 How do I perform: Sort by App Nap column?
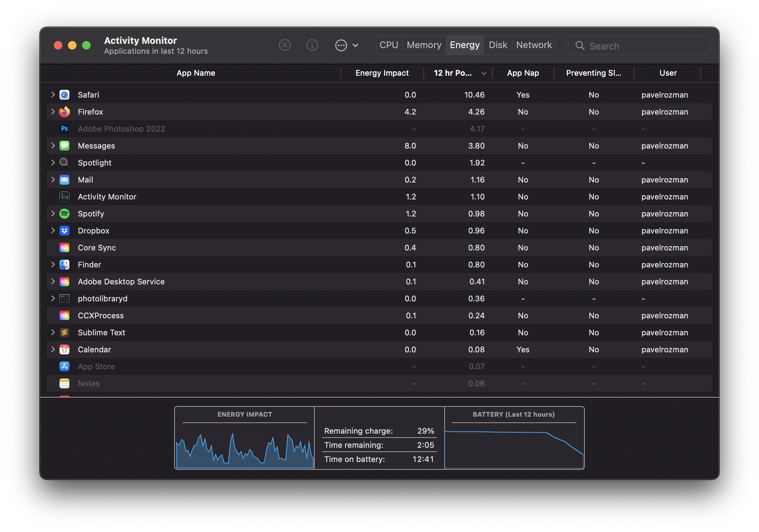click(x=523, y=73)
